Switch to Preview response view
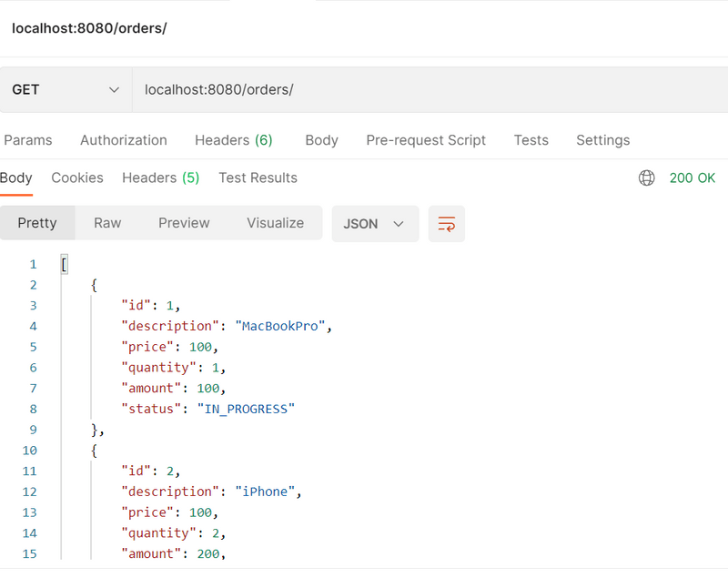 click(x=184, y=223)
